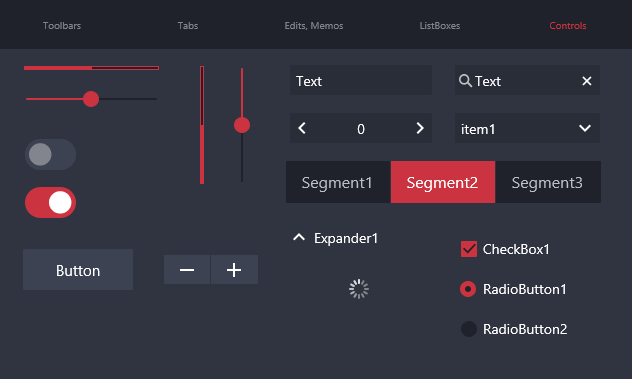Choose Segment2
The image size is (632, 379).
pyautogui.click(x=443, y=182)
